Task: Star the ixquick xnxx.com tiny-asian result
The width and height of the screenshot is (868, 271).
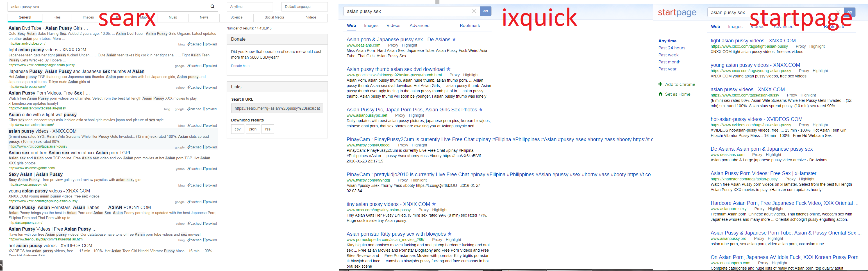Action: [434, 204]
